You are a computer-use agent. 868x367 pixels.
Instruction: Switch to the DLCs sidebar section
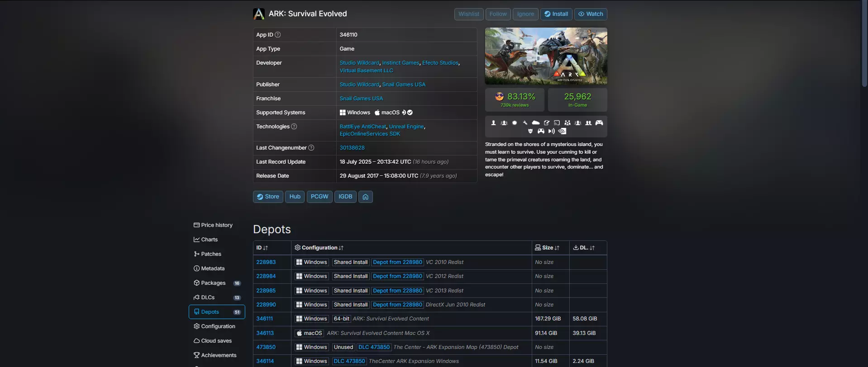tap(208, 297)
